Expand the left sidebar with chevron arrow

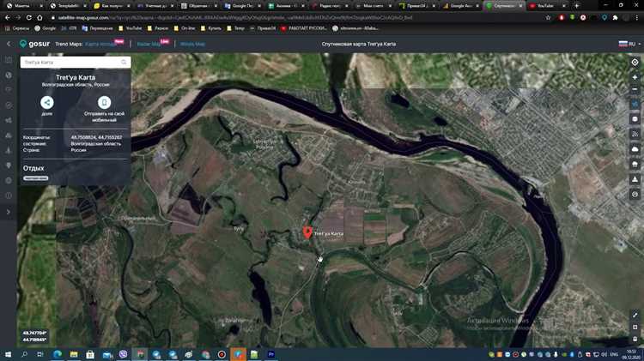click(9, 211)
